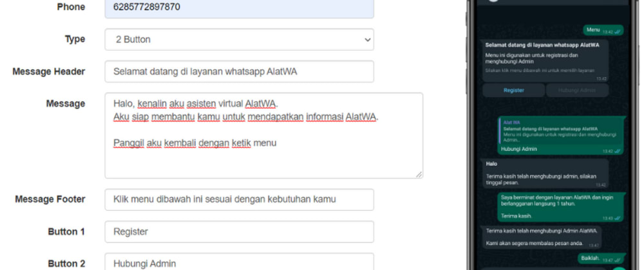Viewport: 644px width, 270px height.
Task: Click the green Menu chat bubble
Action: click(603, 30)
